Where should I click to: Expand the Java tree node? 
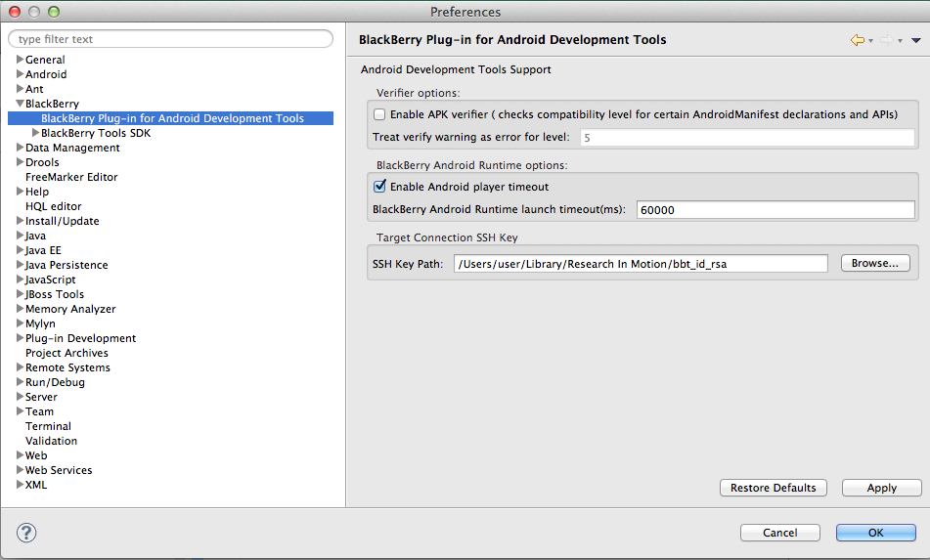point(21,236)
